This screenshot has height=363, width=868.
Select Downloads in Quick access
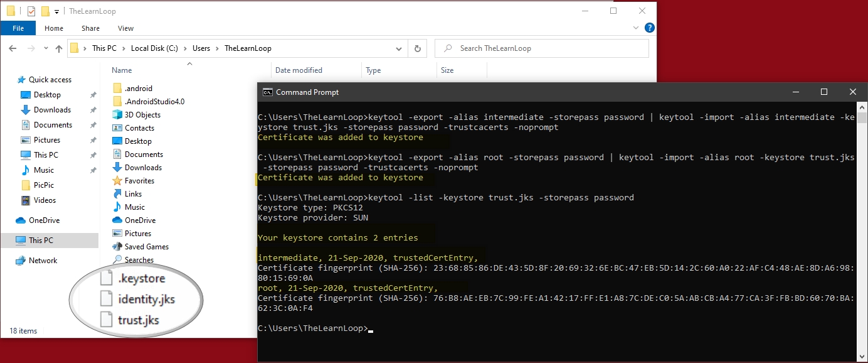[52, 110]
